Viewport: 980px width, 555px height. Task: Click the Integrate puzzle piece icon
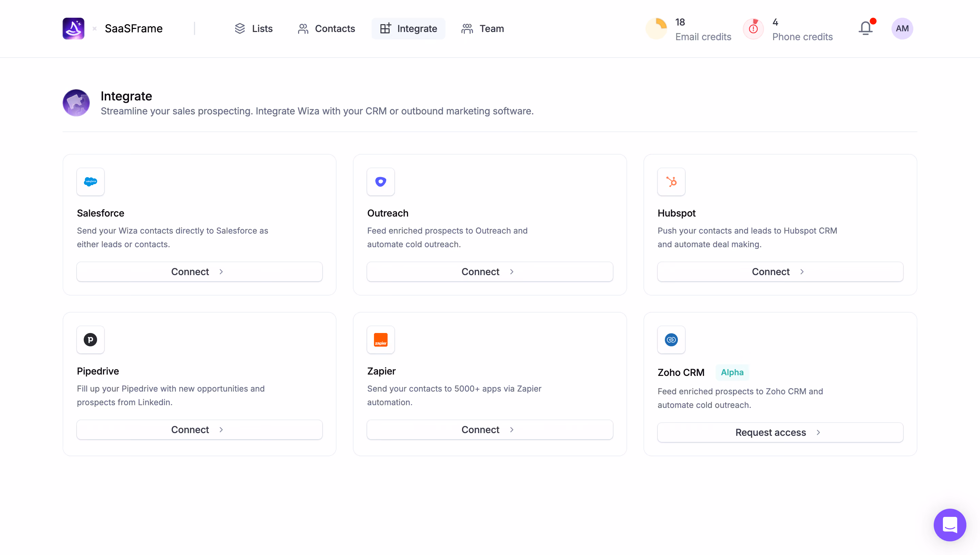coord(76,103)
